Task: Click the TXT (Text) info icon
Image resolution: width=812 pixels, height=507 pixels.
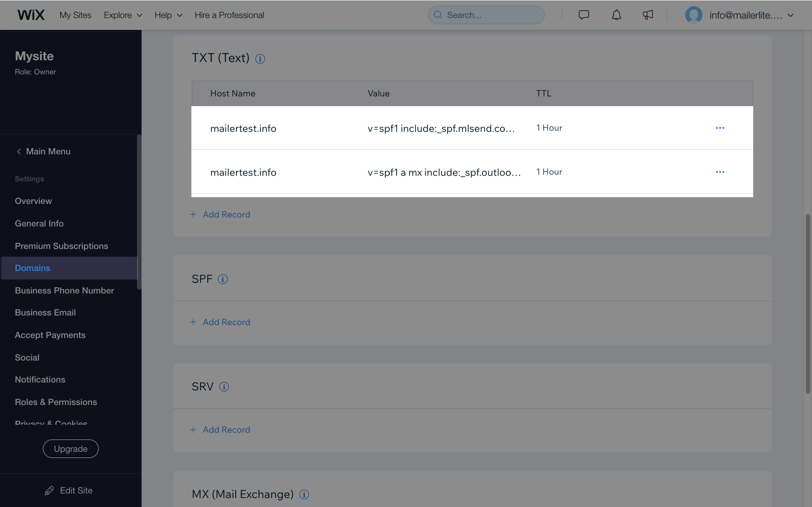Action: [x=260, y=59]
